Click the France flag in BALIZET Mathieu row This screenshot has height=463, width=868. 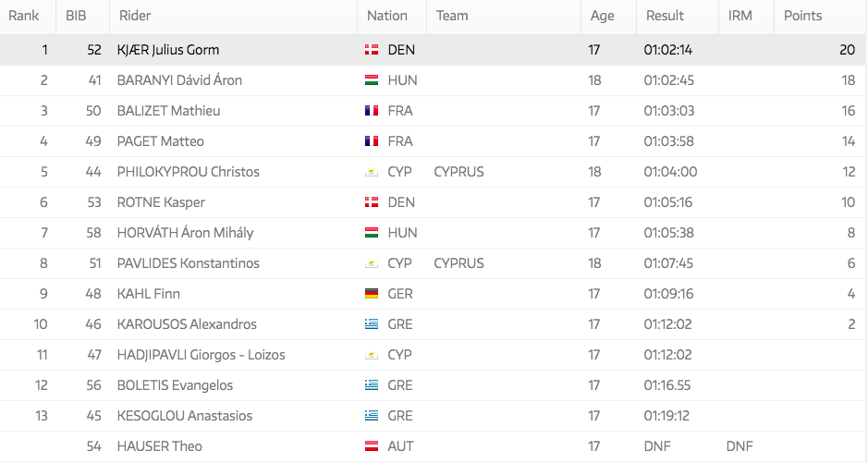[x=372, y=111]
